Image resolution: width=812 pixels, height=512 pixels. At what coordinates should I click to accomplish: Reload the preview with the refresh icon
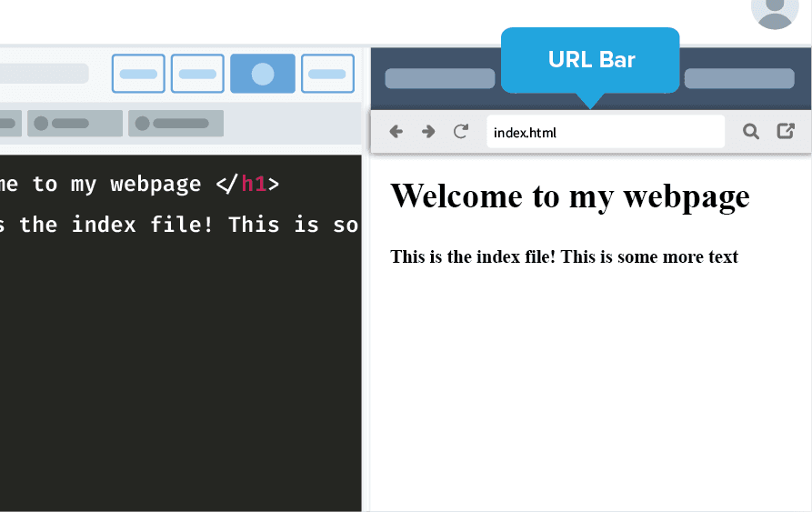point(461,132)
